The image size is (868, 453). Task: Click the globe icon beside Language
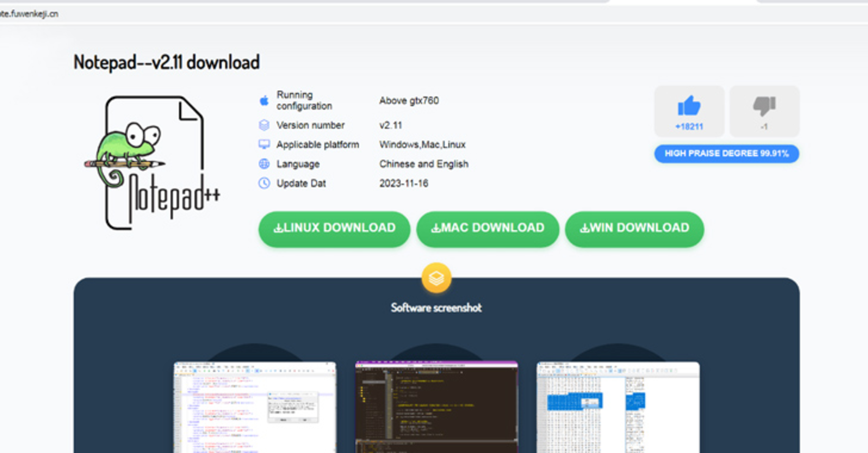264,164
